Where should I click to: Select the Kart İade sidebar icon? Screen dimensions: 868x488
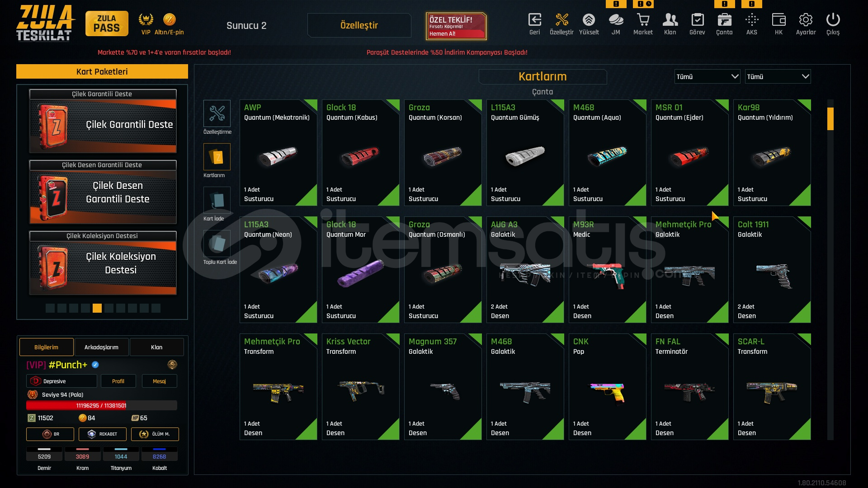(217, 200)
